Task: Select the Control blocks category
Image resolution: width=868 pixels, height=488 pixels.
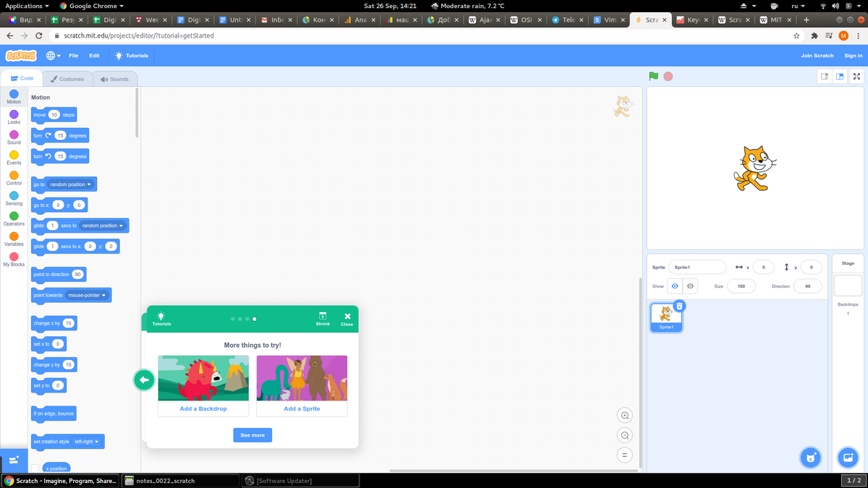Action: click(x=14, y=178)
